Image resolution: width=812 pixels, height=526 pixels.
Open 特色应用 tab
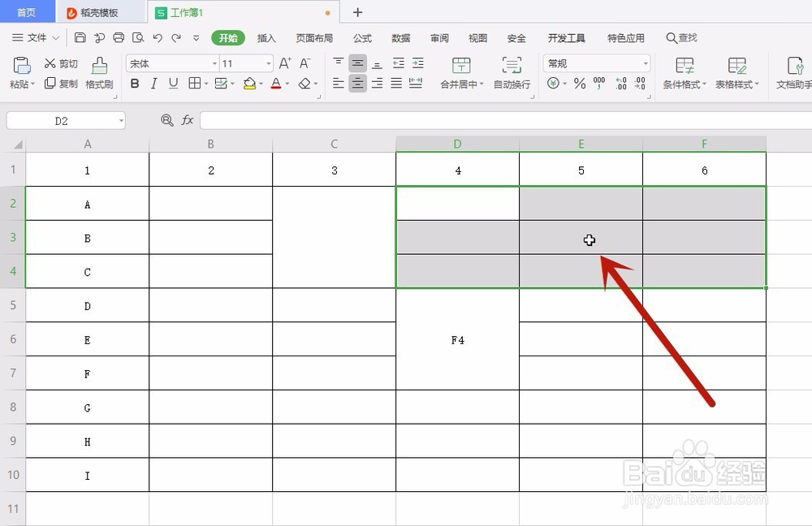[625, 38]
